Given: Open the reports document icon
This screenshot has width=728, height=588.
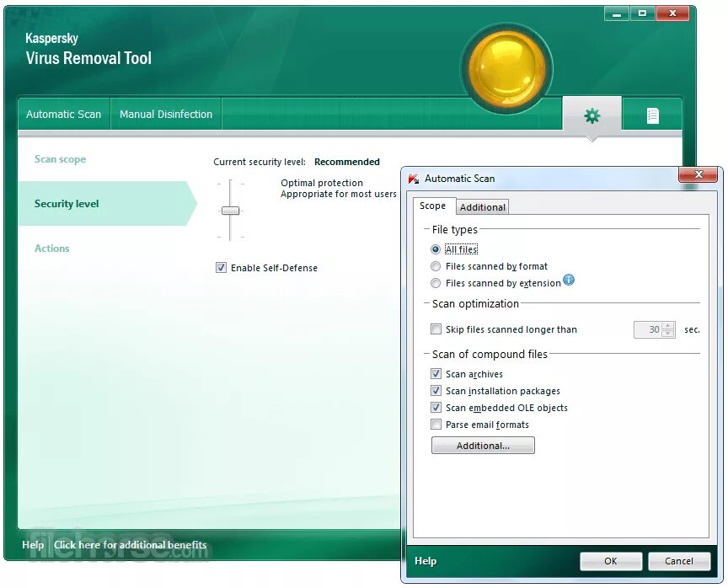Looking at the screenshot, I should [x=652, y=114].
